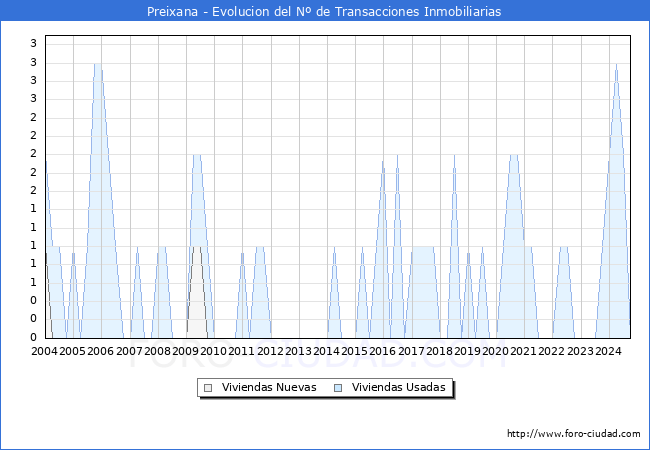Image resolution: width=650 pixels, height=450 pixels.
Task: Select the 2010 x-axis label
Action: coord(213,351)
